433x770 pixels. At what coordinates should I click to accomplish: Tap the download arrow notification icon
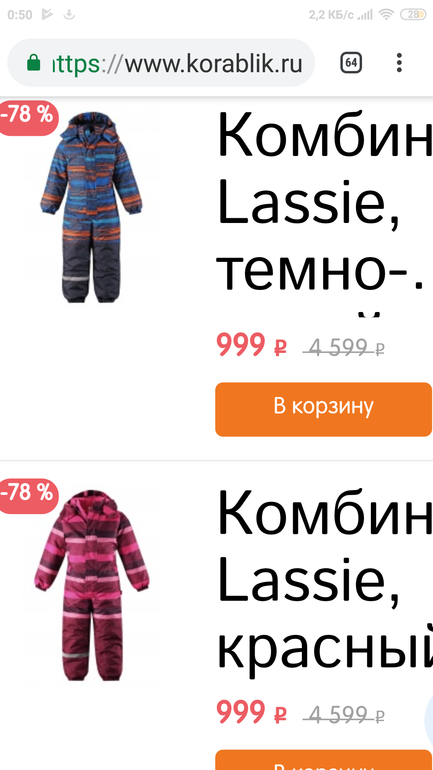tap(69, 14)
